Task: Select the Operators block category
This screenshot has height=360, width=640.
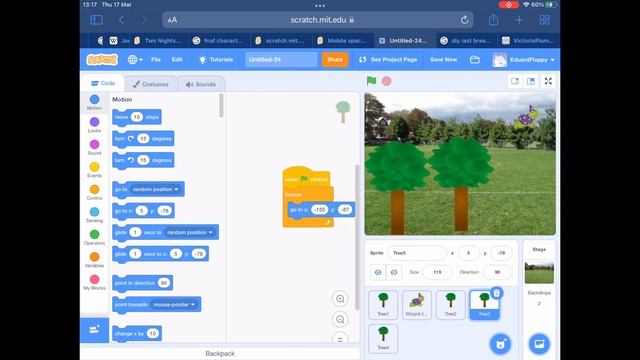Action: (x=94, y=237)
